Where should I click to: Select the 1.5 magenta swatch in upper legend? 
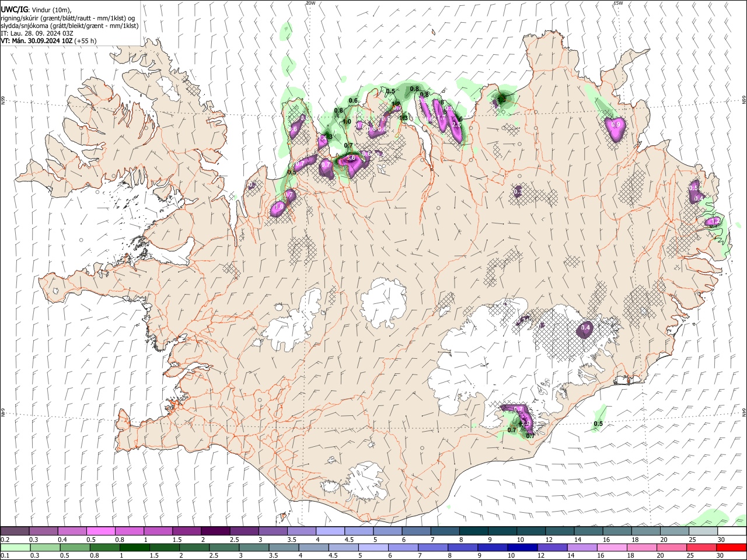click(186, 531)
